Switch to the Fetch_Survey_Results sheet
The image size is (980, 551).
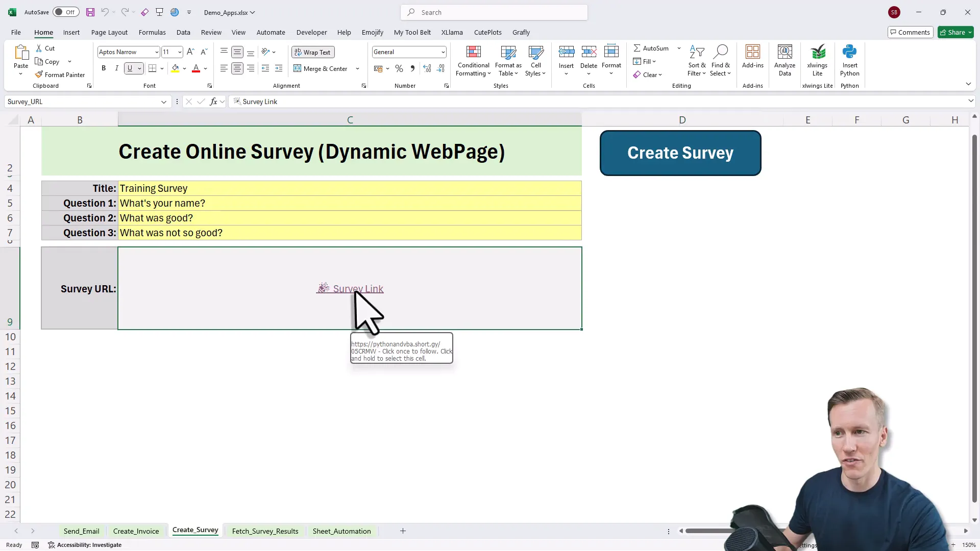pos(265,531)
